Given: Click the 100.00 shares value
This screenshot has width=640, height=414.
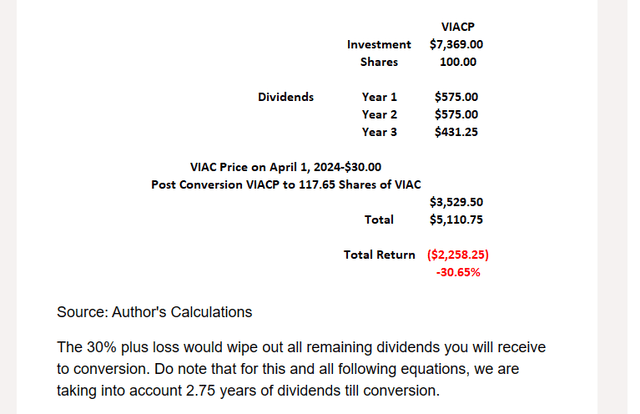Looking at the screenshot, I should (458, 61).
